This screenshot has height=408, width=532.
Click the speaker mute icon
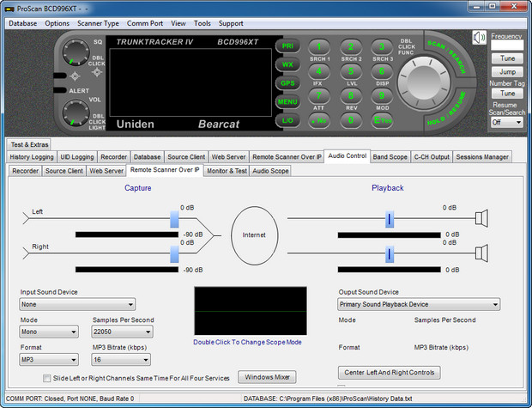pyautogui.click(x=478, y=38)
